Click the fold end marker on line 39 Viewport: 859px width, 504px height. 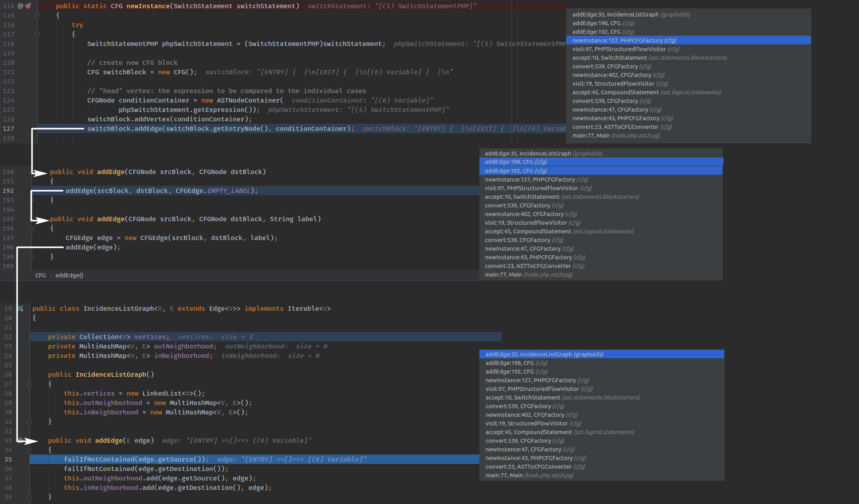tap(29, 497)
